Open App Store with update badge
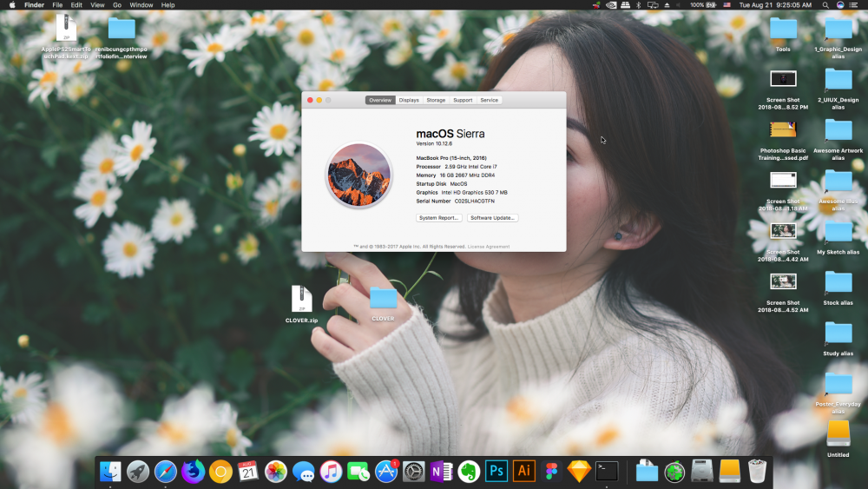 (x=386, y=472)
